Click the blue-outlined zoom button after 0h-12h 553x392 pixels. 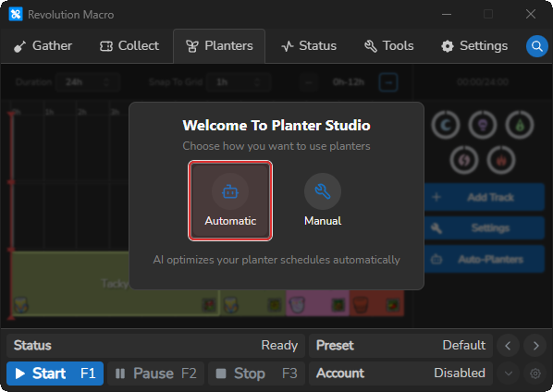click(388, 82)
